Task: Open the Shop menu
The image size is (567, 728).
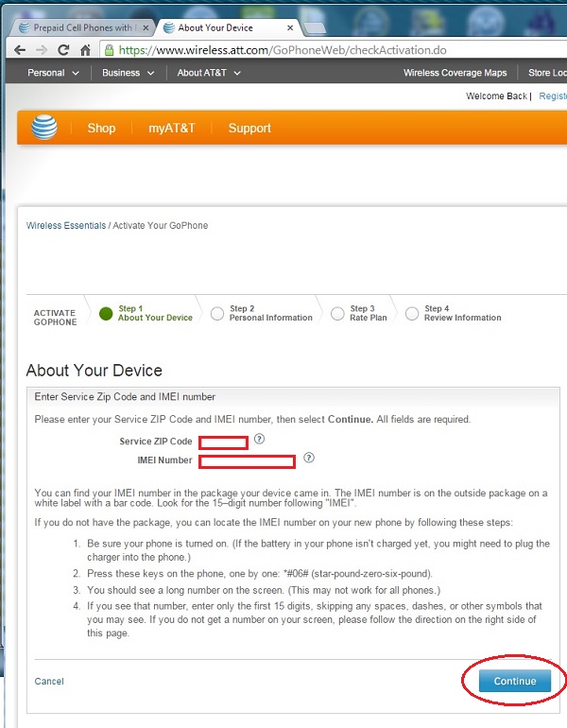Action: [101, 129]
